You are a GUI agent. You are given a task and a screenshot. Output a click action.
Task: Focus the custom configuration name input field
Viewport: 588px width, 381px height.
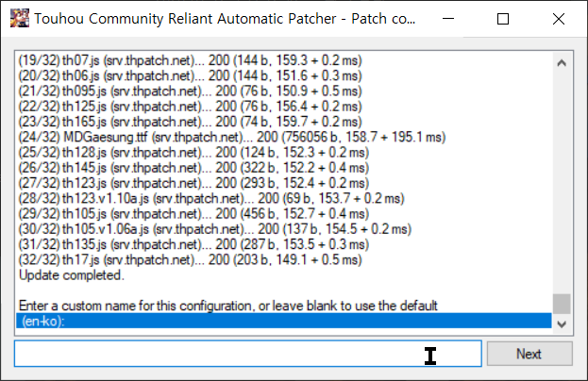coord(248,354)
